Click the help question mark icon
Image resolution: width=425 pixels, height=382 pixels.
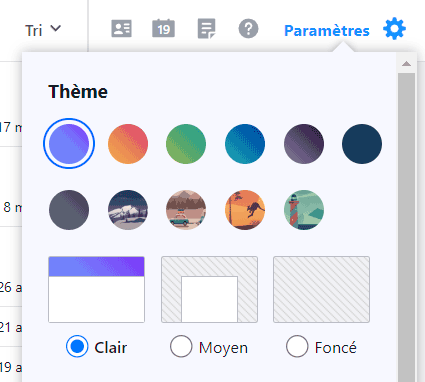[x=248, y=29]
